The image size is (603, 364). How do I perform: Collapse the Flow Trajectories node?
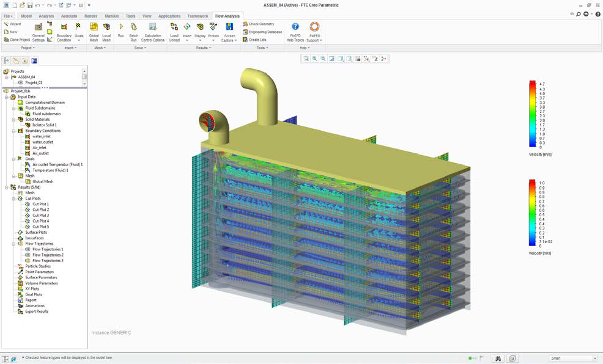[13, 244]
